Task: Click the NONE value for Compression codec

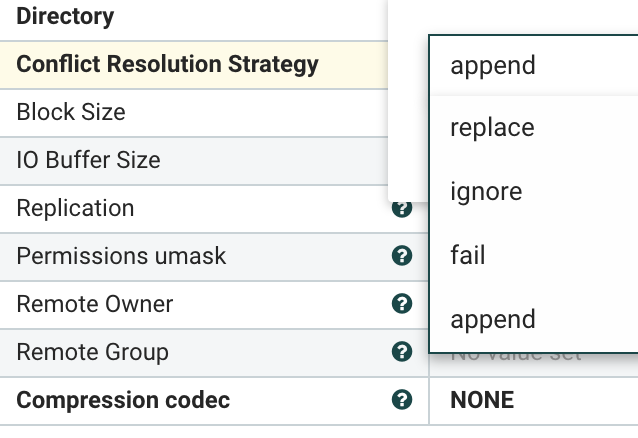Action: (482, 400)
